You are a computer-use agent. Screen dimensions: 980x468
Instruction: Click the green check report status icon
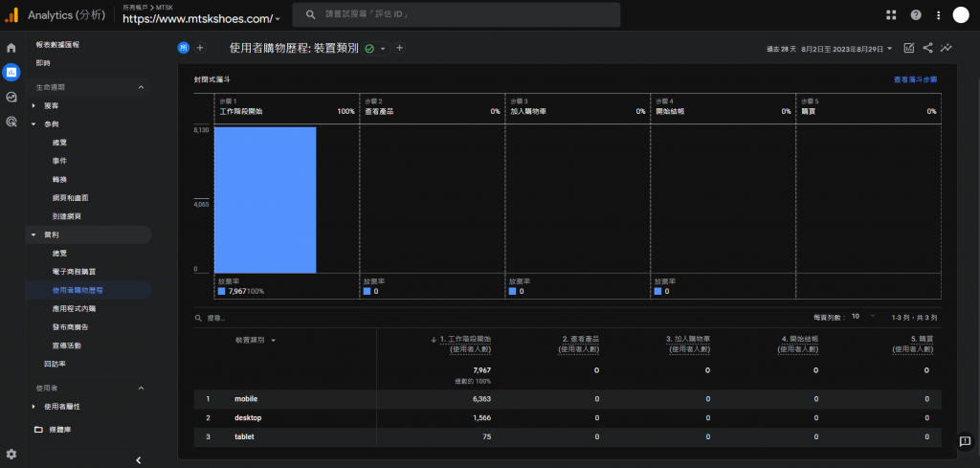[368, 48]
